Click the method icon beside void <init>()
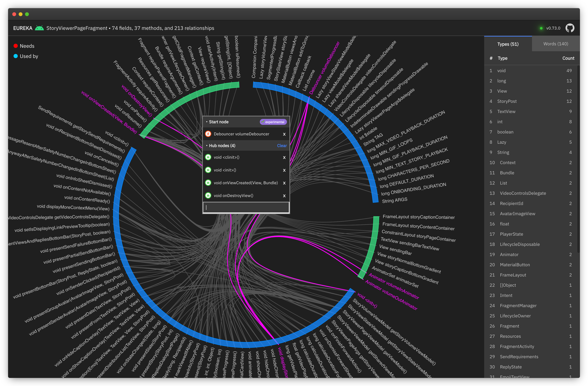588x386 pixels. (208, 170)
